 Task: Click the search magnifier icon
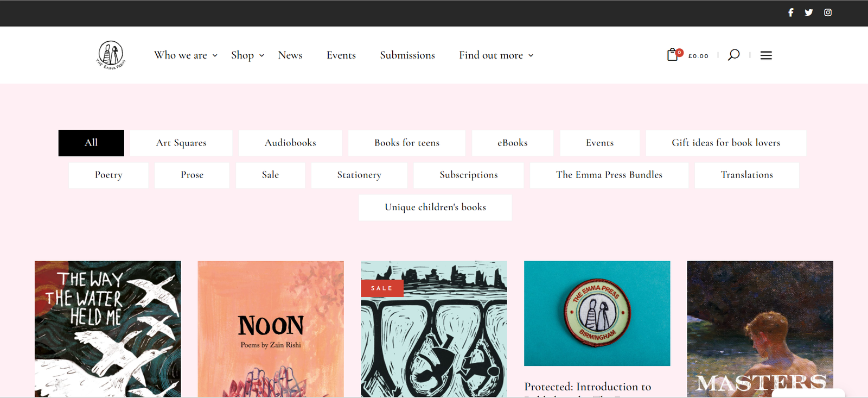pos(733,55)
